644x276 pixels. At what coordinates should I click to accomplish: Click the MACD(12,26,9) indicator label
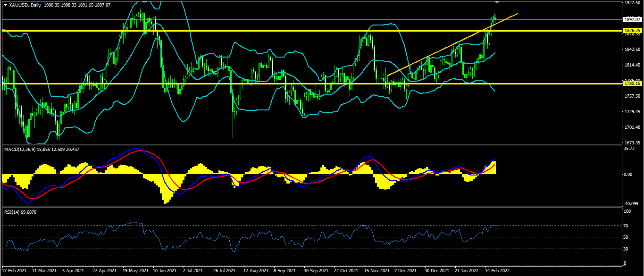(21, 149)
